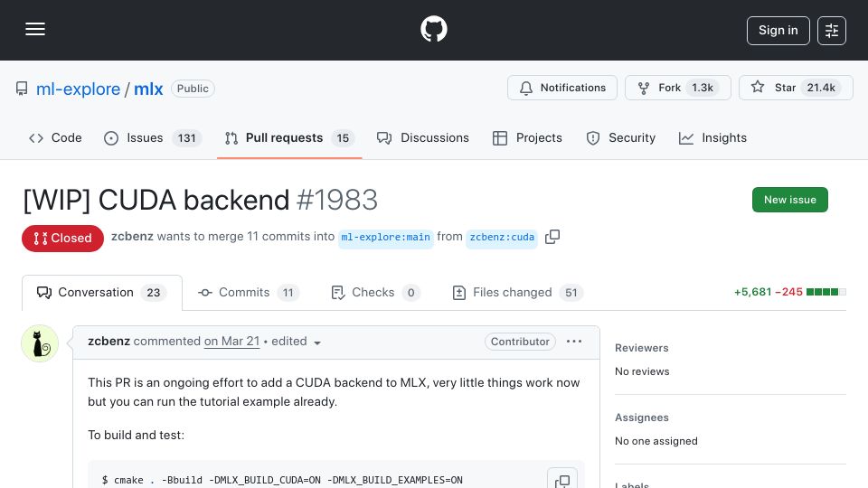This screenshot has height=488, width=868.
Task: Open the Security tab
Action: 620,137
